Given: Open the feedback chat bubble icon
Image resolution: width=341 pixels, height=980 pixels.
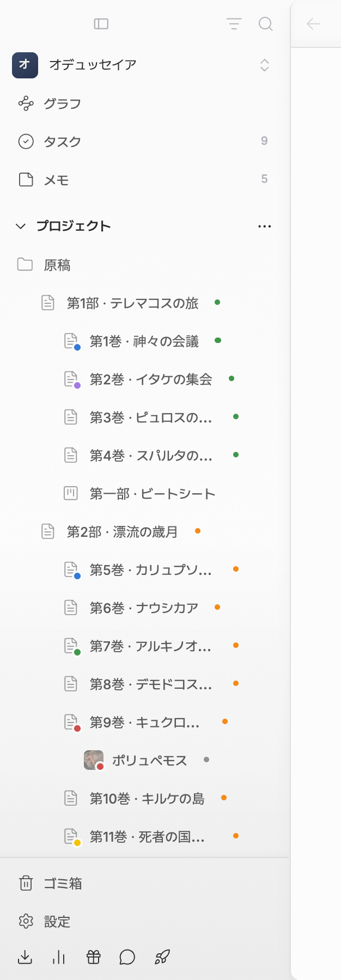Looking at the screenshot, I should click(x=127, y=957).
